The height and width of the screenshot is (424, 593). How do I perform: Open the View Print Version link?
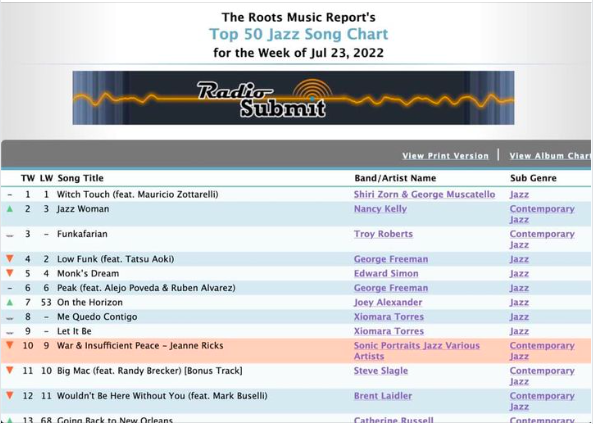point(445,156)
